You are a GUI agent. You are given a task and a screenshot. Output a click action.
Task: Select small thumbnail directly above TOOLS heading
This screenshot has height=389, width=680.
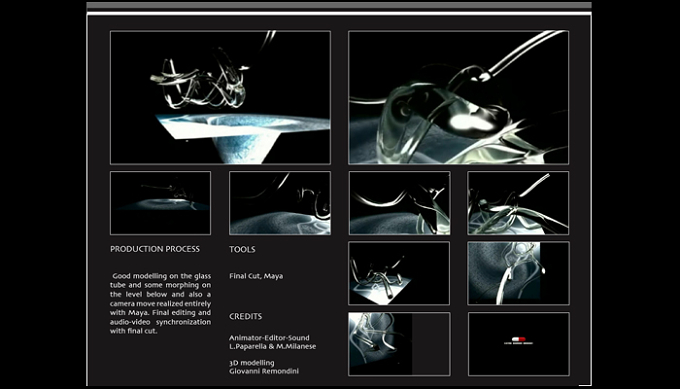click(280, 203)
